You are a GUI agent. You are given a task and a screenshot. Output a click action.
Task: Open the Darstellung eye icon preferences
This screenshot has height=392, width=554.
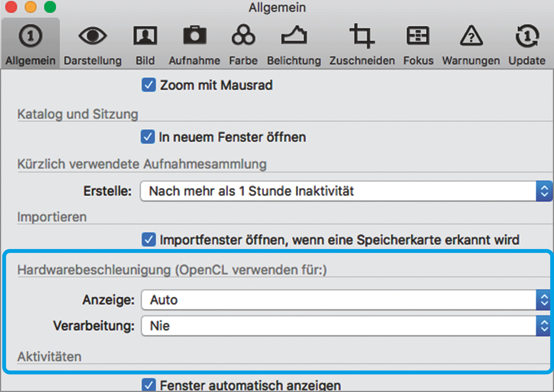point(93,36)
